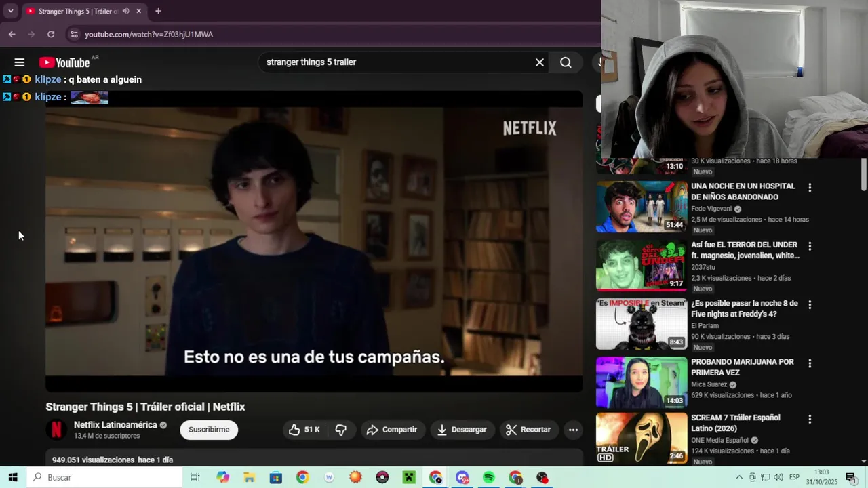
Task: Open the clock showing 13:03 31/10/2025
Action: tap(821, 477)
